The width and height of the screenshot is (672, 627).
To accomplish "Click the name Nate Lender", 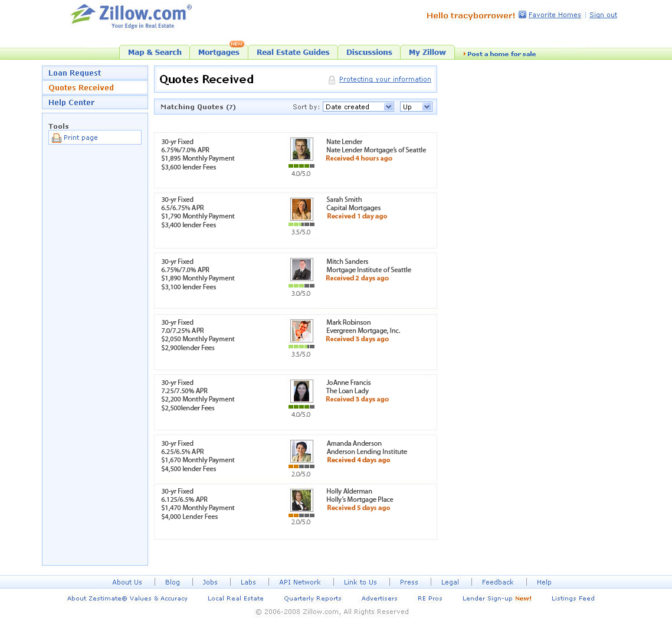I will point(344,142).
